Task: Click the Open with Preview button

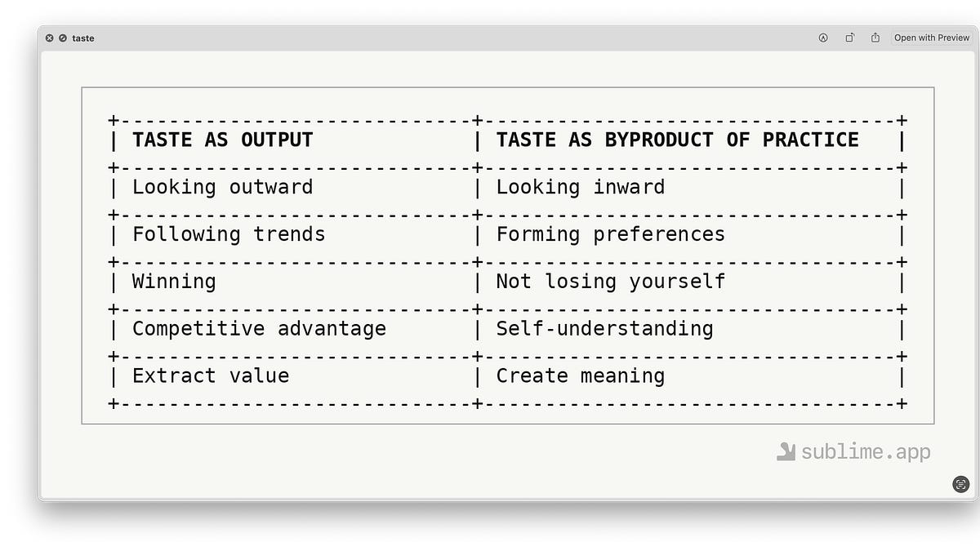Action: pyautogui.click(x=931, y=38)
